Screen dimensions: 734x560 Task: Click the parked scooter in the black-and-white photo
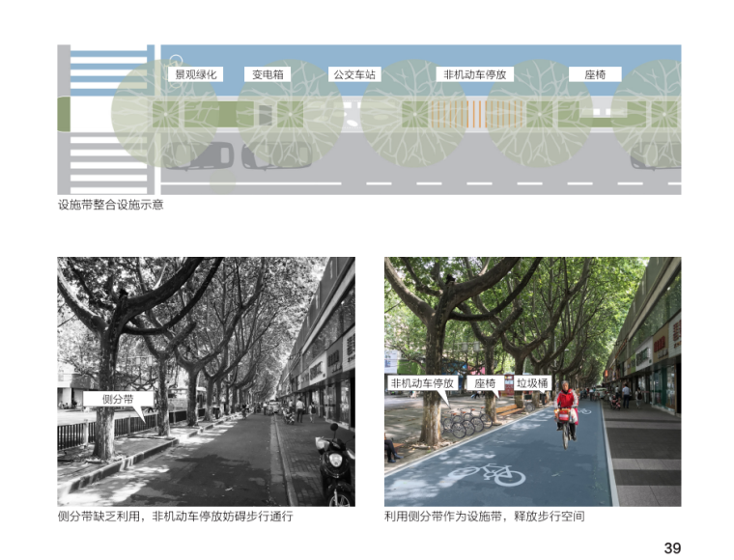coord(334,470)
